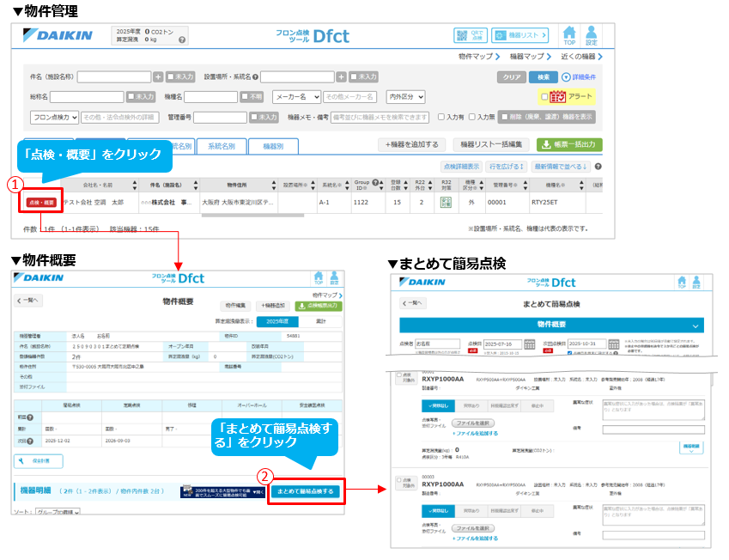Image resolution: width=729 pixels, height=560 pixels.
Task: Check the 入力有 checkbox
Action: (441, 117)
